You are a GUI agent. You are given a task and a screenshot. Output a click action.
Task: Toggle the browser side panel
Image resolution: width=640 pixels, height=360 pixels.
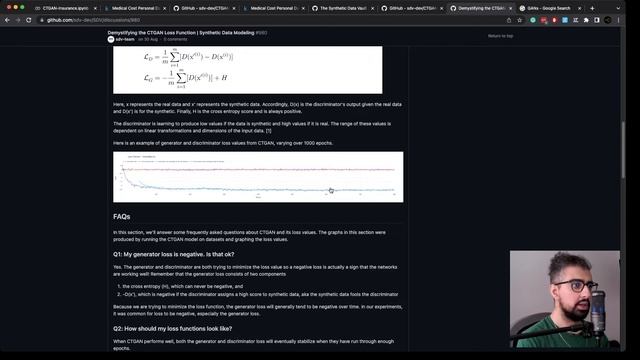(597, 20)
